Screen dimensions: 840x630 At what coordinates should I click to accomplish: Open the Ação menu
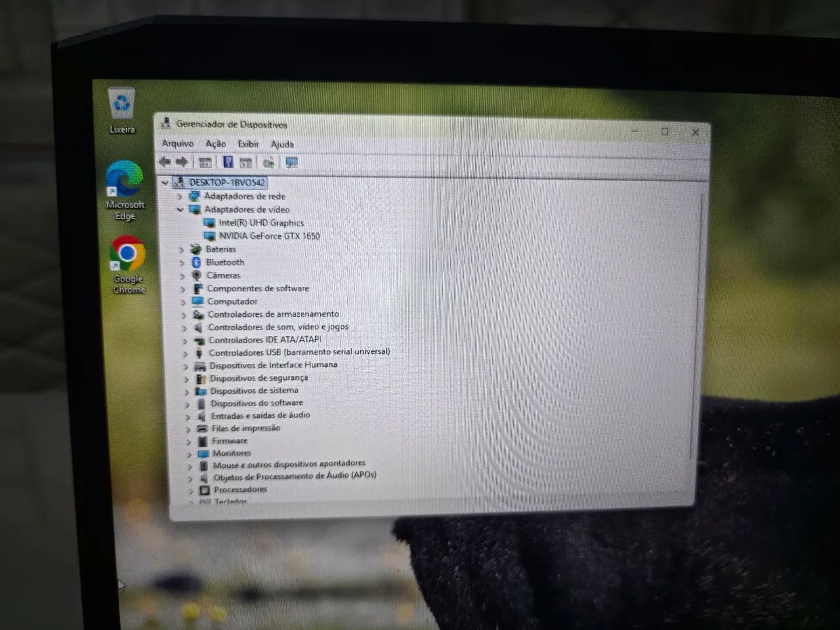(215, 143)
